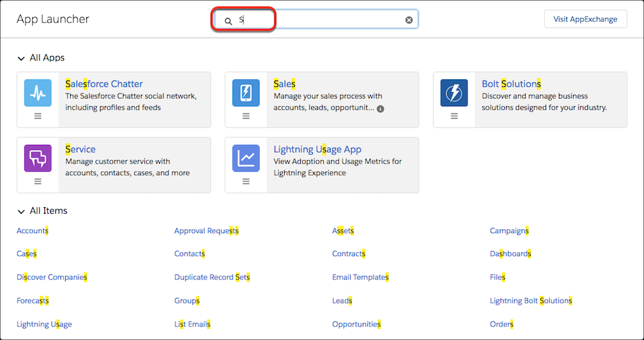Go to Accounts item
The width and height of the screenshot is (644, 340).
[x=32, y=231]
